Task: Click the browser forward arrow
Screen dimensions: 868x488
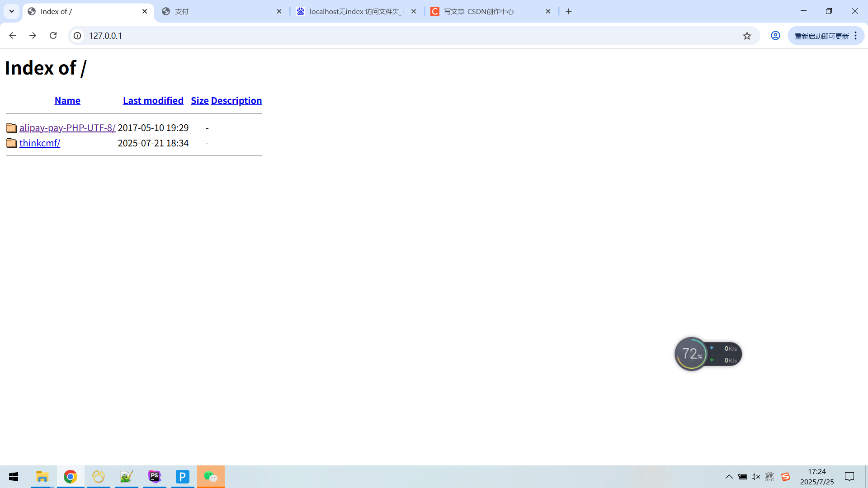Action: (33, 36)
